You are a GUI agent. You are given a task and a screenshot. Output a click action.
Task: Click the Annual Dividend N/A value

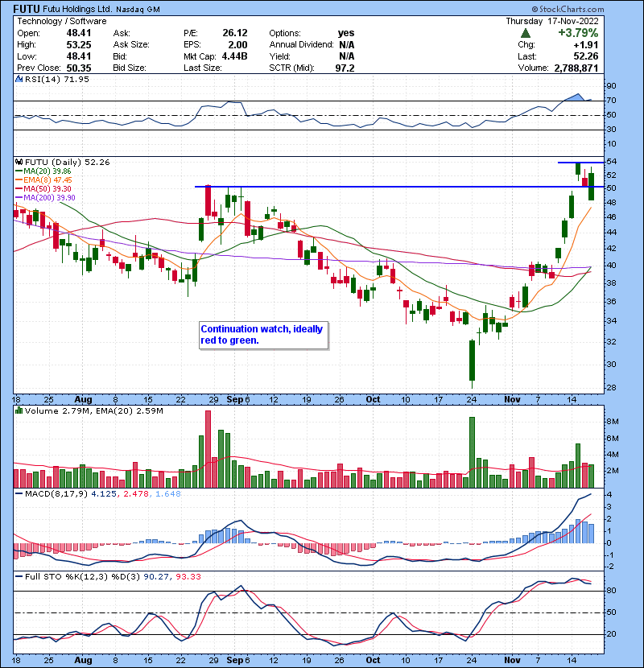[x=346, y=45]
